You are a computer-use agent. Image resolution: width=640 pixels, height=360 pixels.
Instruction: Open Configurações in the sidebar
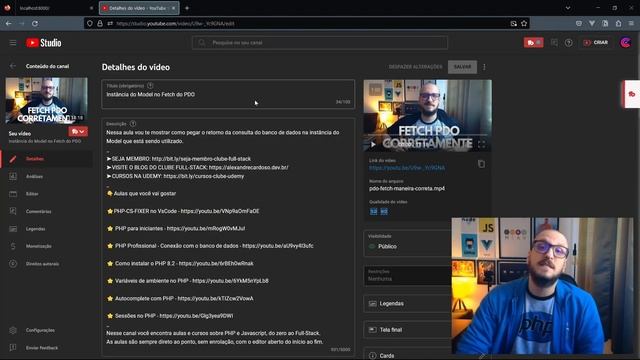(x=47, y=330)
